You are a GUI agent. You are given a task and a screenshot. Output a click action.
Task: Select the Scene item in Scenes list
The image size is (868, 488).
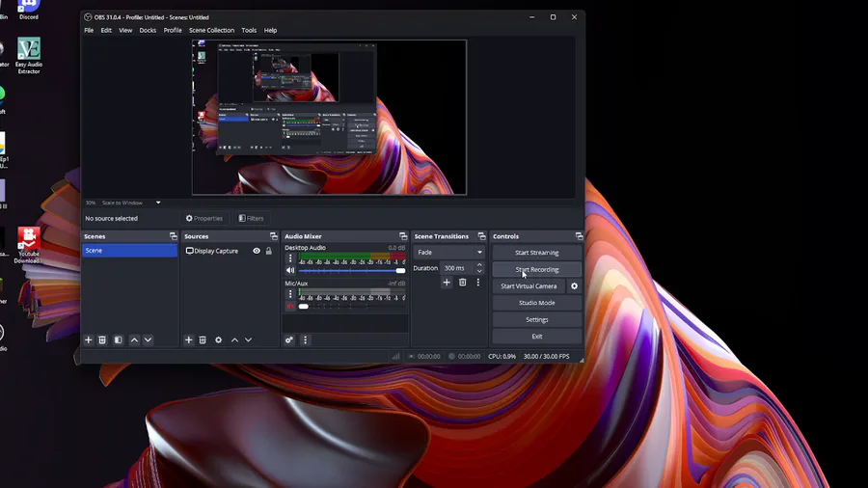(x=129, y=251)
